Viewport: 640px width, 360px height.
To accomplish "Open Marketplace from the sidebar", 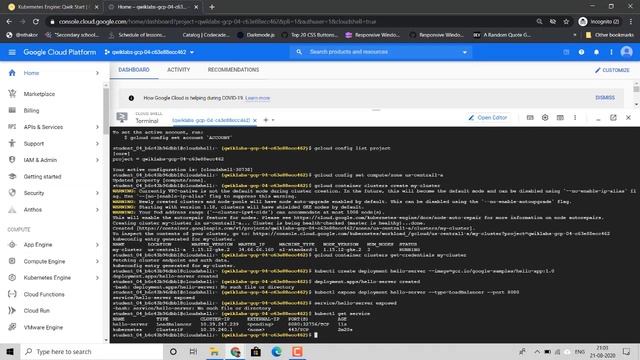I will (x=39, y=94).
